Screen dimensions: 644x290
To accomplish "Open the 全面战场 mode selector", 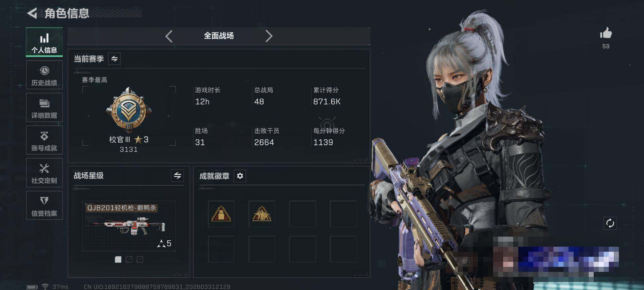I will [219, 36].
